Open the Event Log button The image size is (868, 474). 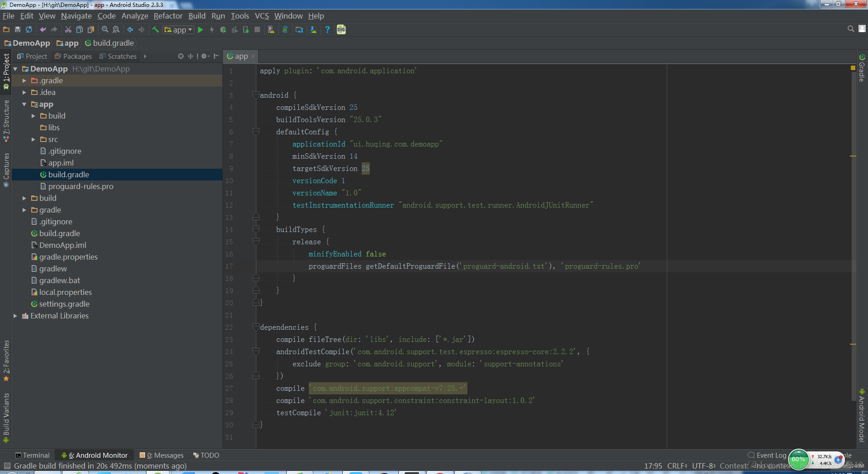767,455
